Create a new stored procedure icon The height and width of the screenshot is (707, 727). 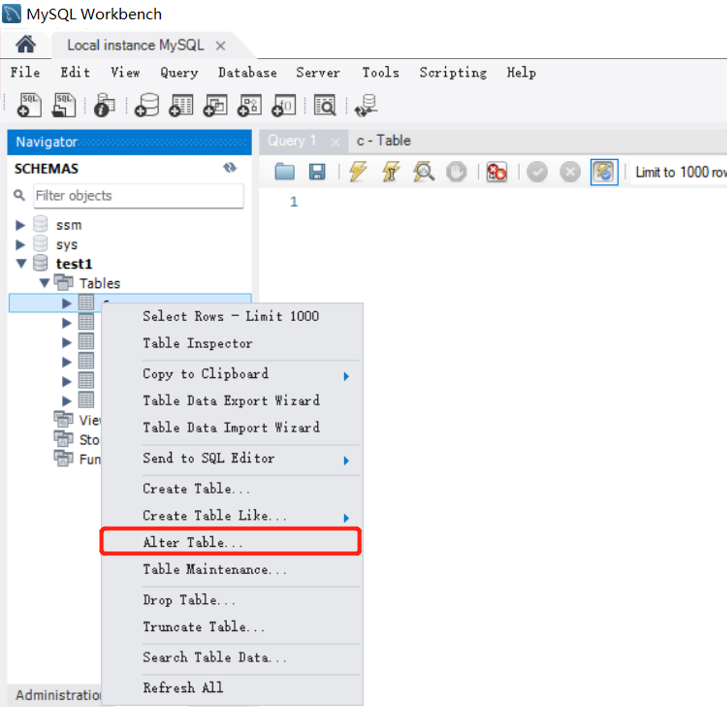point(249,105)
